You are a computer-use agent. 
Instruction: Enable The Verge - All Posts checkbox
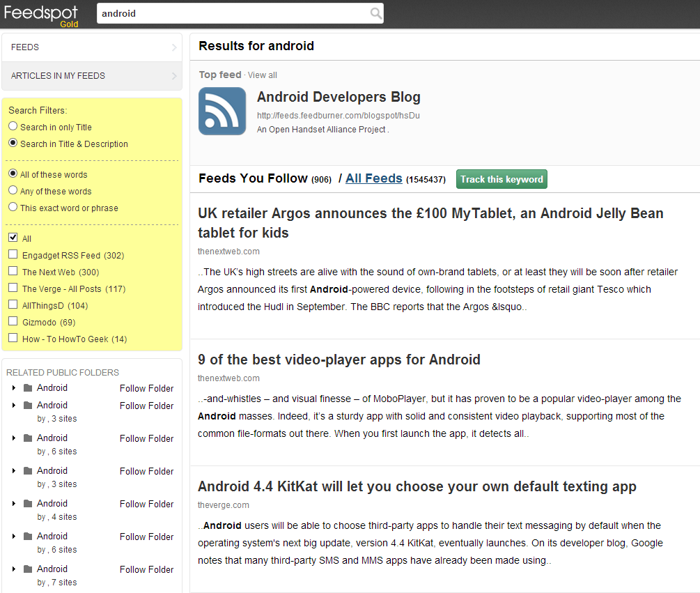13,288
